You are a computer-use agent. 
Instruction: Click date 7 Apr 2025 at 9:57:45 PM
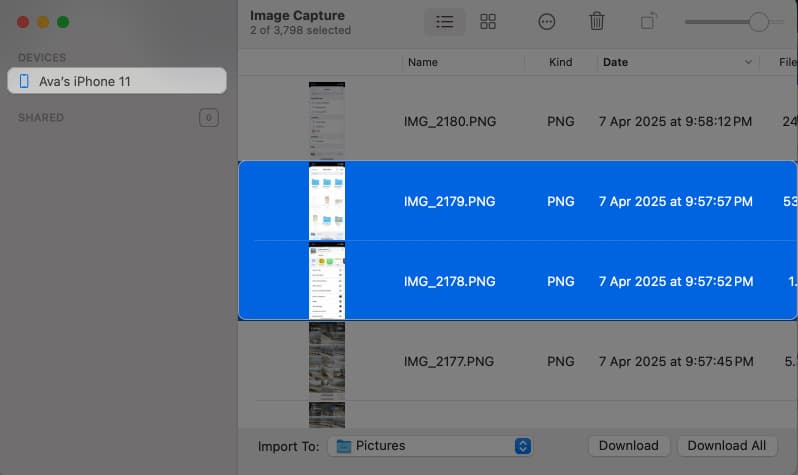click(676, 361)
